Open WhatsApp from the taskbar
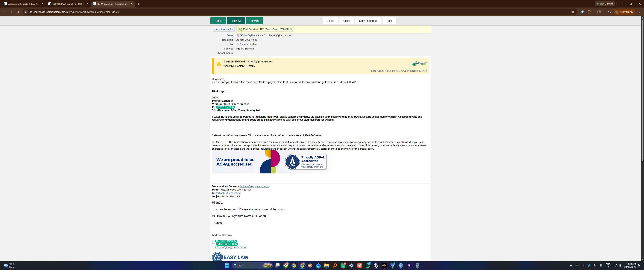Screen dimensions: 644x270 coord(368,265)
